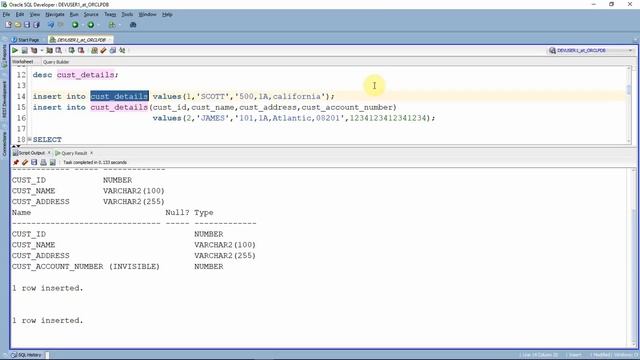
Task: Open the Run menu
Action: tap(74, 14)
